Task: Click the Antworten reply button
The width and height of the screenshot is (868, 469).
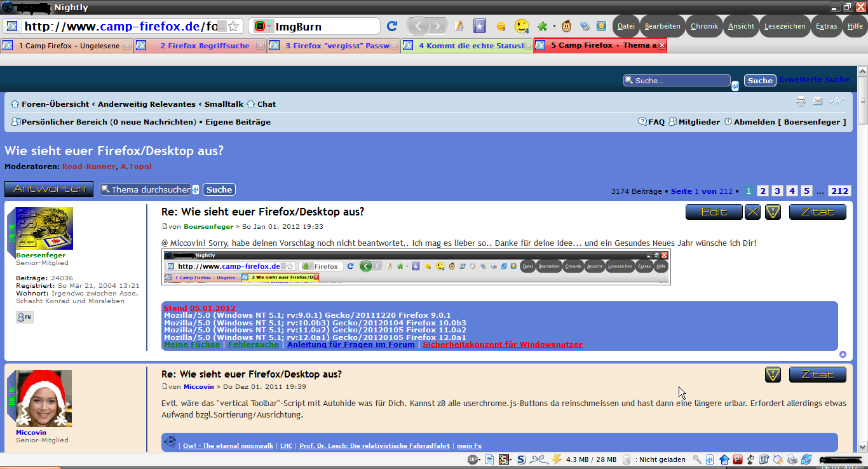Action: coord(49,189)
